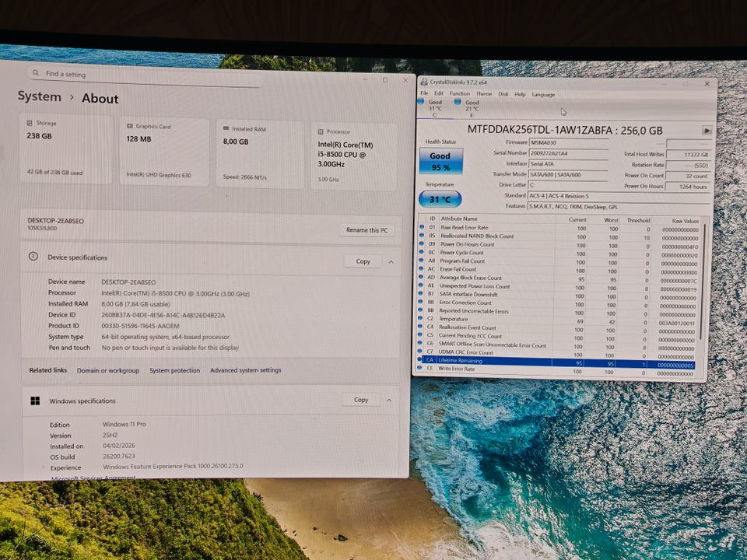Click the 31 °C temperature button
747x560 pixels.
tap(440, 199)
